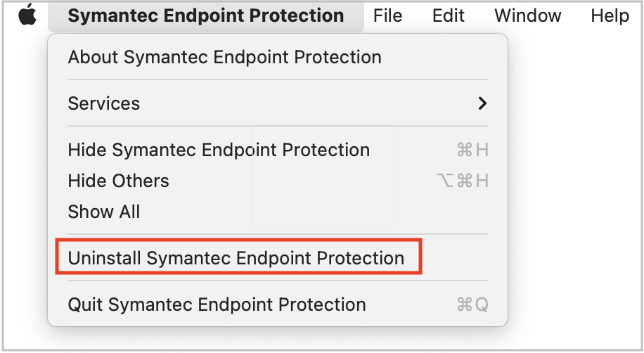
Task: Open the Services submenu entry
Action: pyautogui.click(x=278, y=103)
